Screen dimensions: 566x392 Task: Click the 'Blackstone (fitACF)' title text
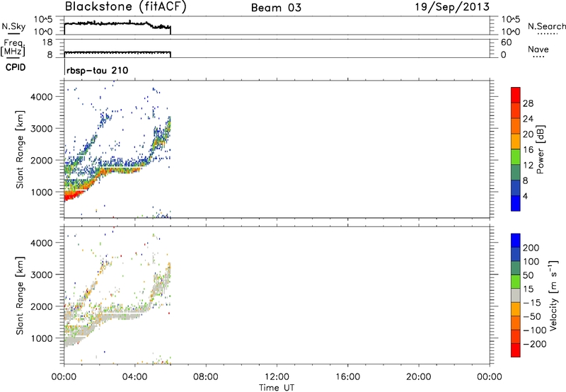pyautogui.click(x=125, y=7)
